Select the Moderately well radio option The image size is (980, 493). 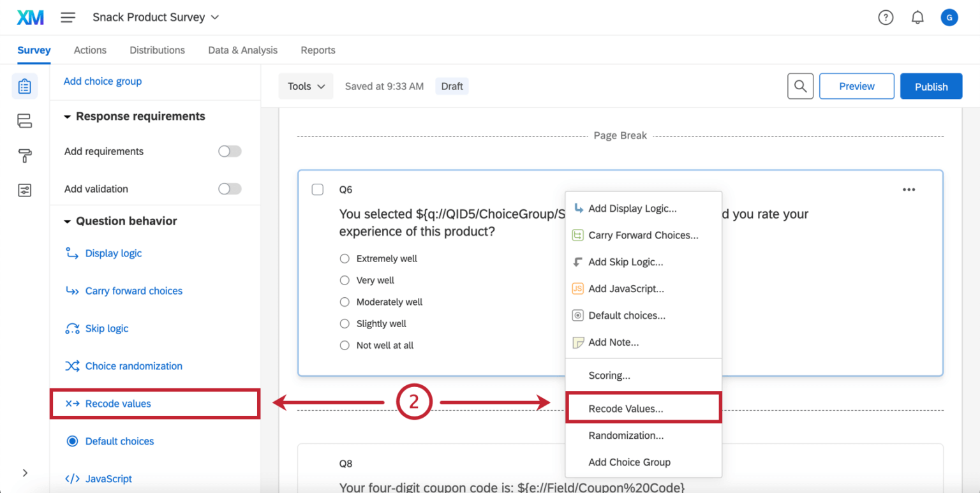point(345,302)
